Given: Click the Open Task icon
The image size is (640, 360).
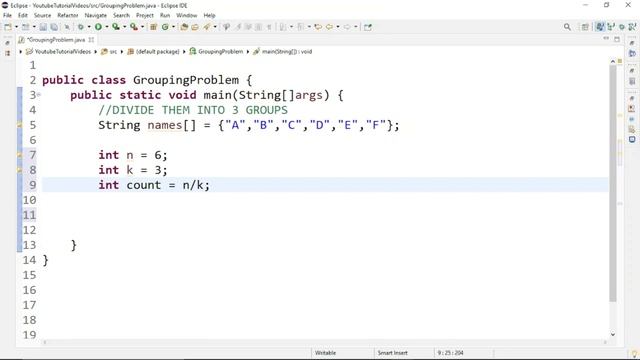Looking at the screenshot, I should click(195, 27).
